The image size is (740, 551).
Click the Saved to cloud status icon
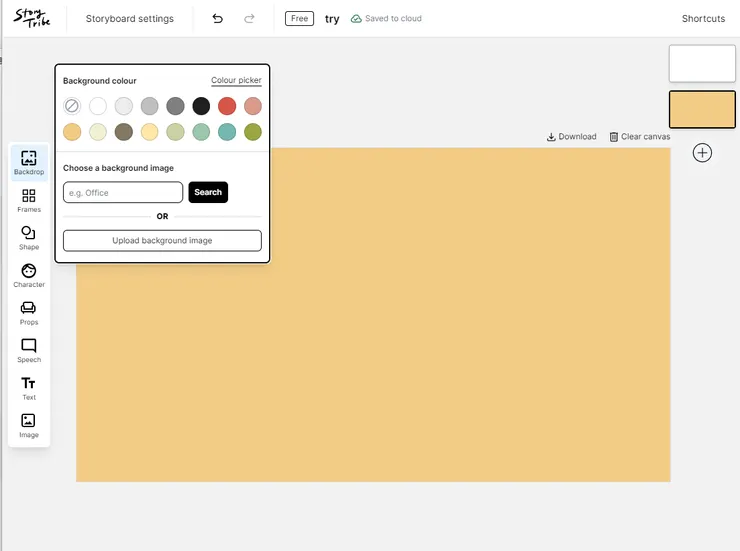pyautogui.click(x=356, y=18)
